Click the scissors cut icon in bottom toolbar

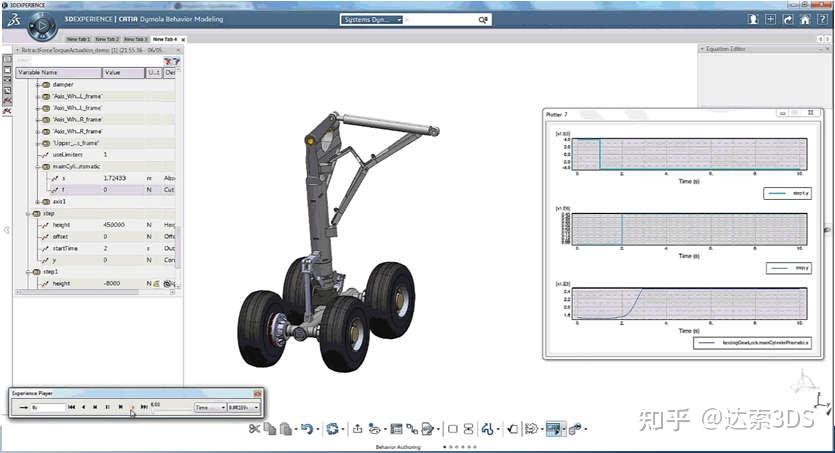[x=255, y=428]
